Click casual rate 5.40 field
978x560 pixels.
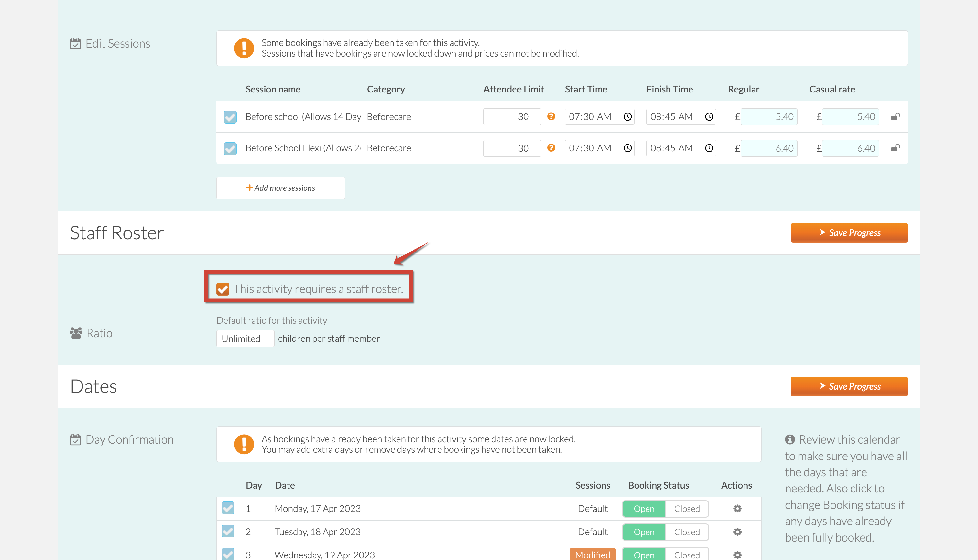850,116
